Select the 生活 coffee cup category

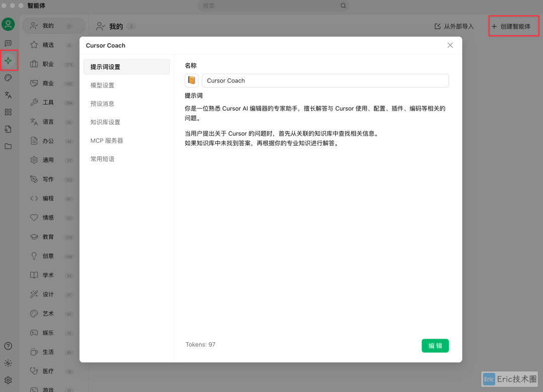coord(54,352)
